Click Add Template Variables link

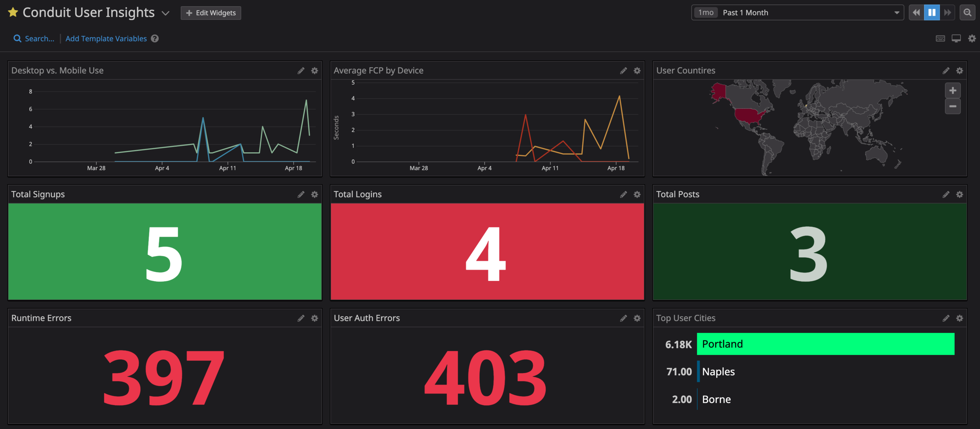coord(106,38)
